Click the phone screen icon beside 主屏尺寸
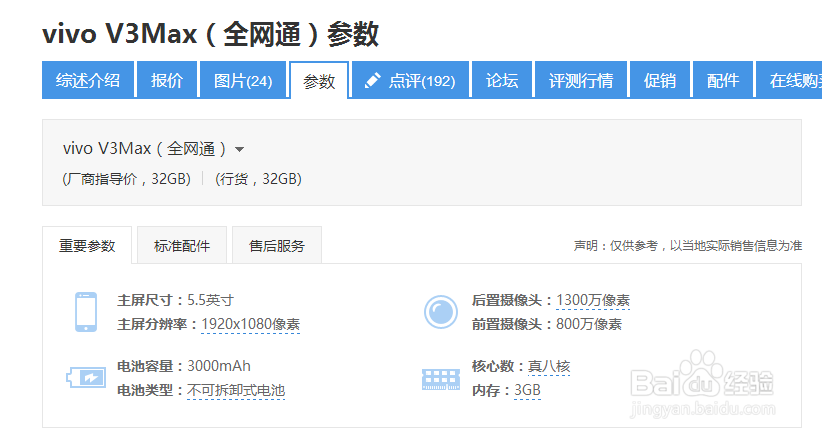Screen dimensions: 822x438 coord(86,312)
